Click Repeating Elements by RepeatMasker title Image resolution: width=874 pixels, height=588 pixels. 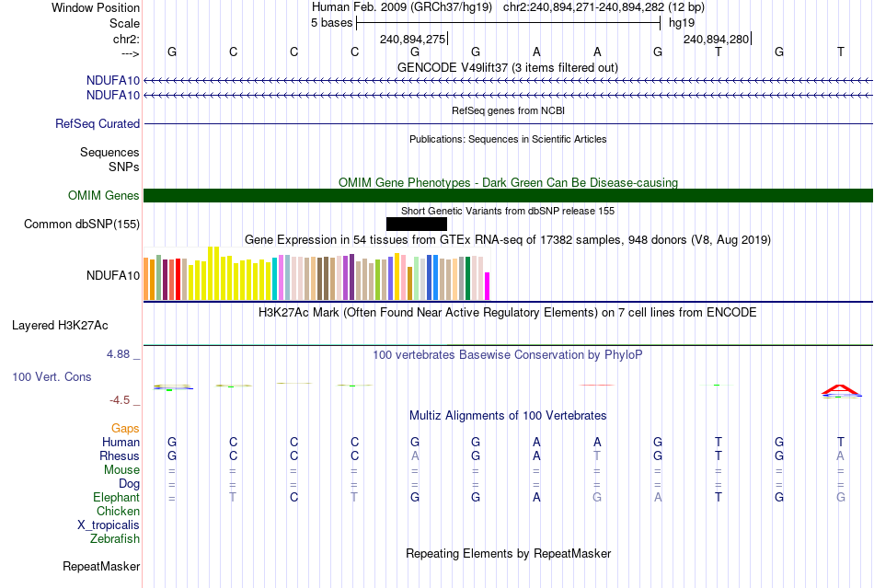508,553
